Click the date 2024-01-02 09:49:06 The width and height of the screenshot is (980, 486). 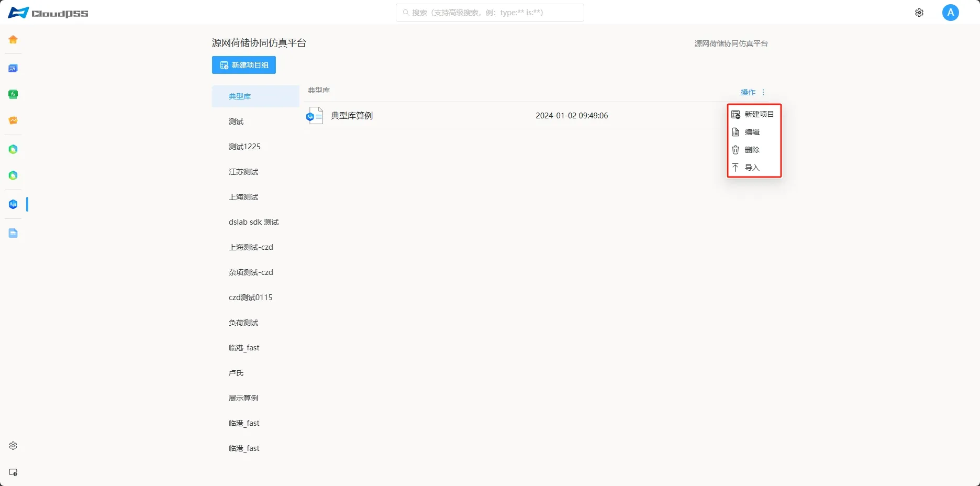click(572, 116)
